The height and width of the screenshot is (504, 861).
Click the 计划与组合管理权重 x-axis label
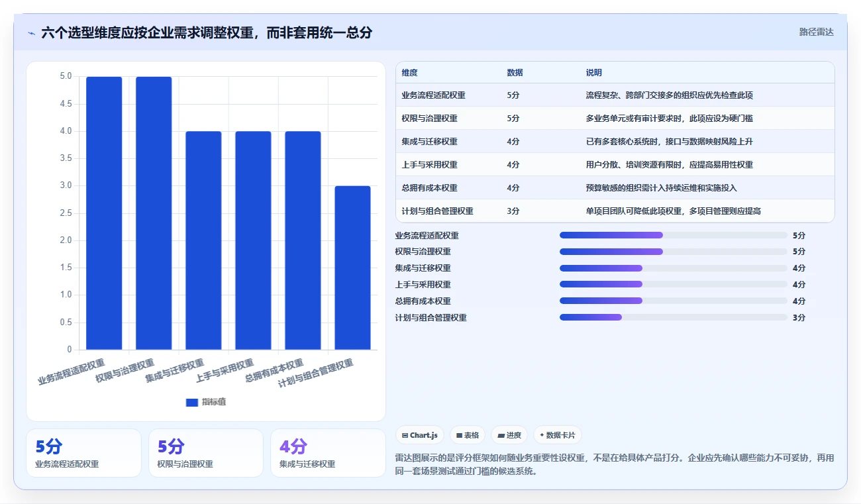point(316,373)
